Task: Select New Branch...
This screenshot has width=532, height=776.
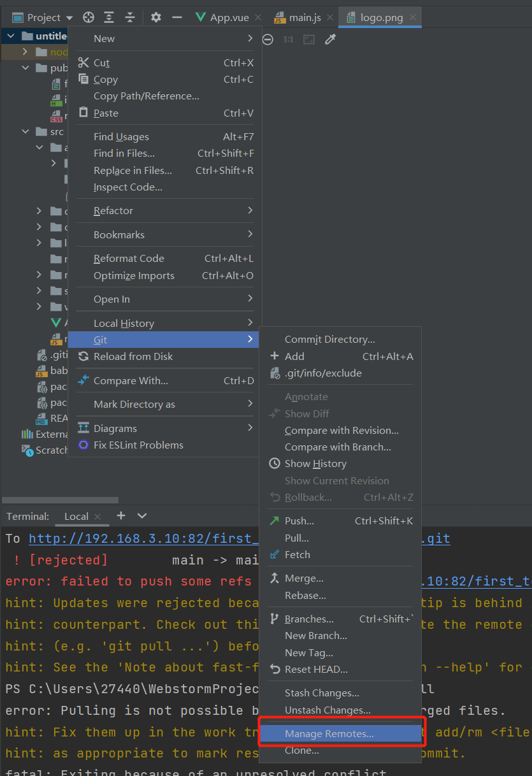Action: (x=340, y=635)
